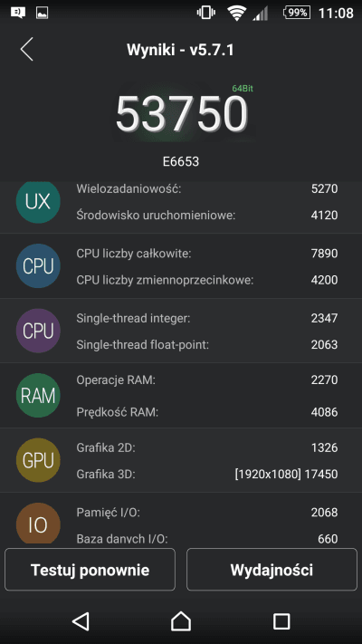Image resolution: width=362 pixels, height=644 pixels.
Task: Tap the blue CPU category icon
Action: pos(38,265)
